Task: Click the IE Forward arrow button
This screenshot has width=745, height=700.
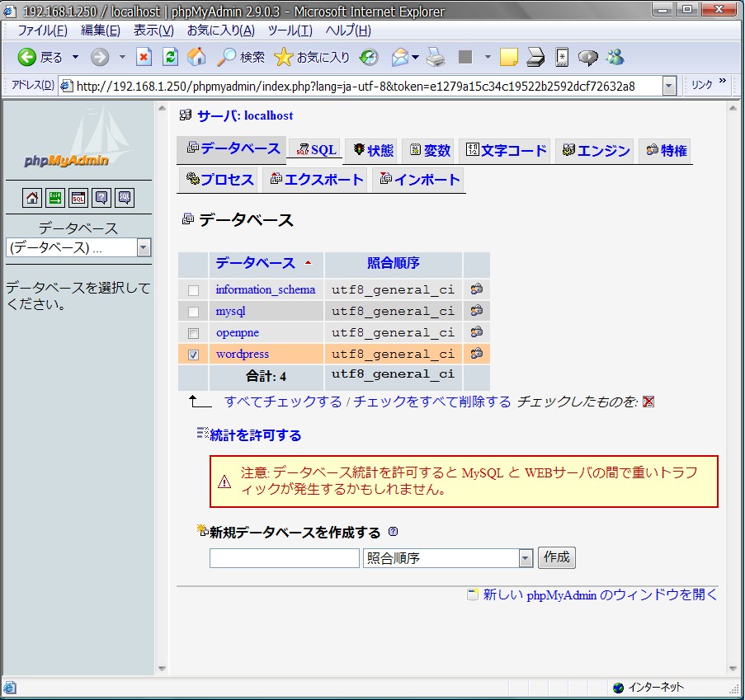Action: pyautogui.click(x=100, y=57)
